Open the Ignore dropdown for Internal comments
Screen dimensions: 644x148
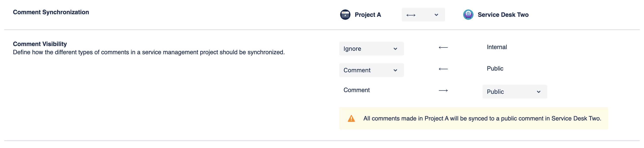[371, 49]
